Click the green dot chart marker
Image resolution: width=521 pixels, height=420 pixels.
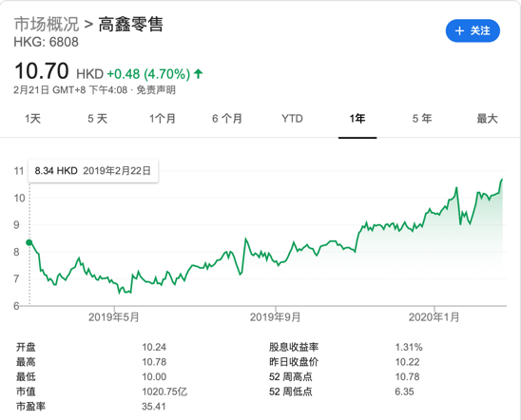click(29, 242)
